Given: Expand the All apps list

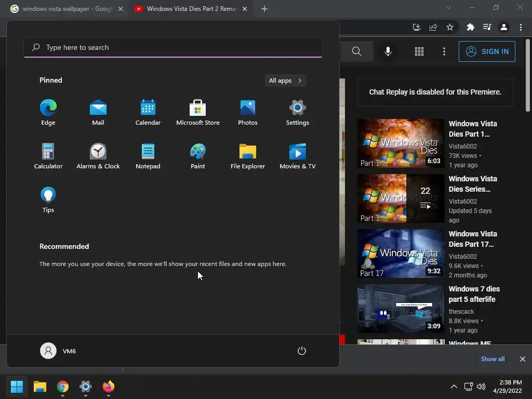Looking at the screenshot, I should tap(285, 81).
